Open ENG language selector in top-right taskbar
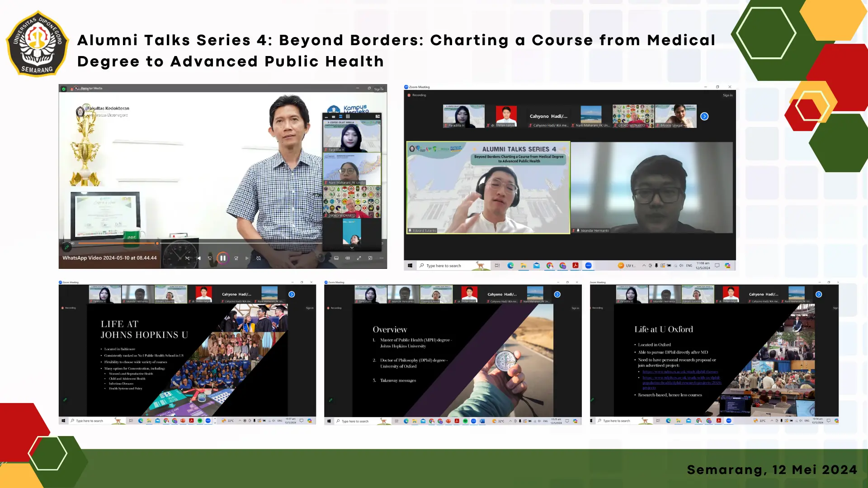Screen dimensions: 868x488 click(689, 266)
